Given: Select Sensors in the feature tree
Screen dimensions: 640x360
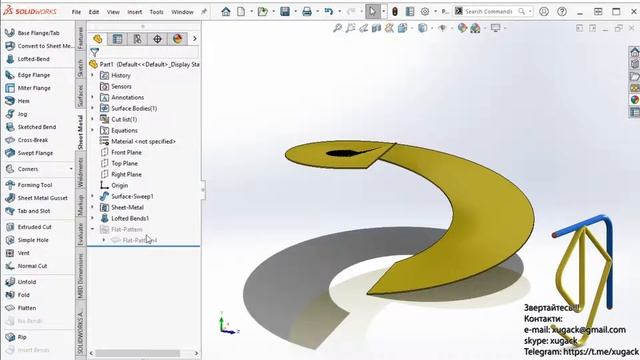Looking at the screenshot, I should click(x=116, y=87).
